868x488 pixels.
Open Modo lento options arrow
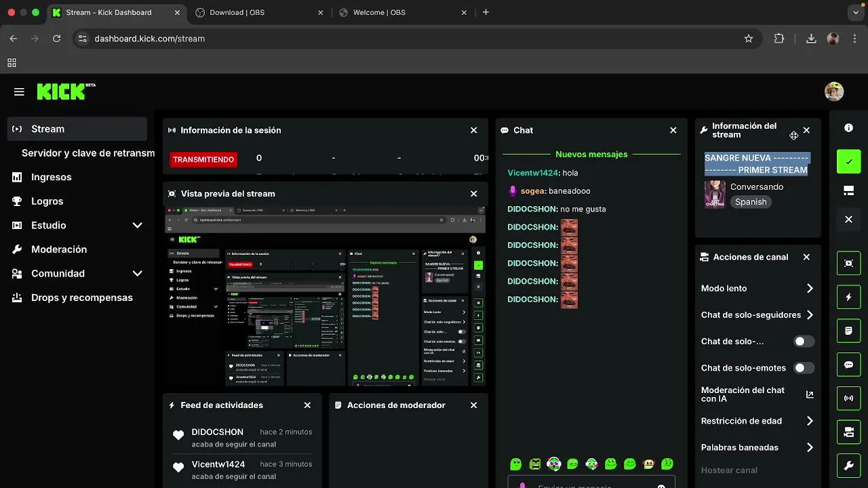pos(810,288)
